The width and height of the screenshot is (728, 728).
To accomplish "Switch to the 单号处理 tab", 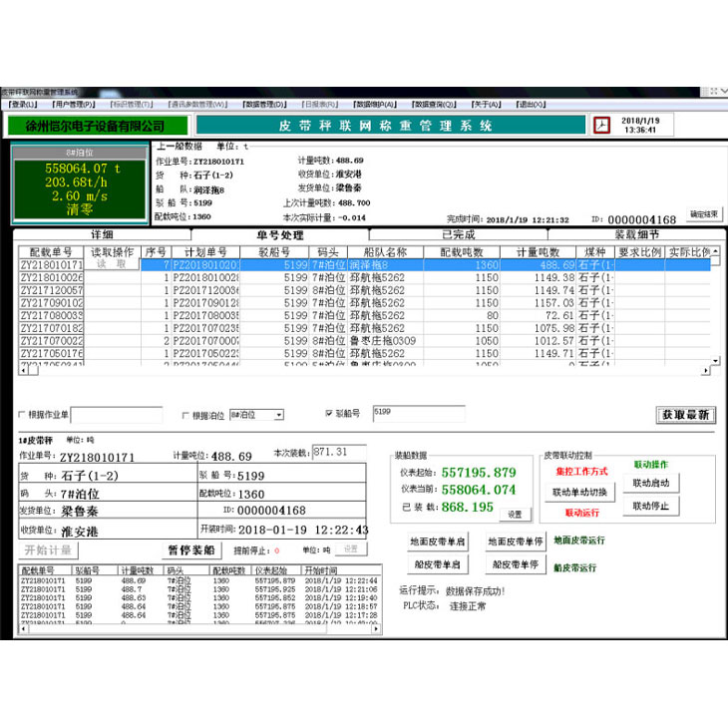I will (280, 235).
